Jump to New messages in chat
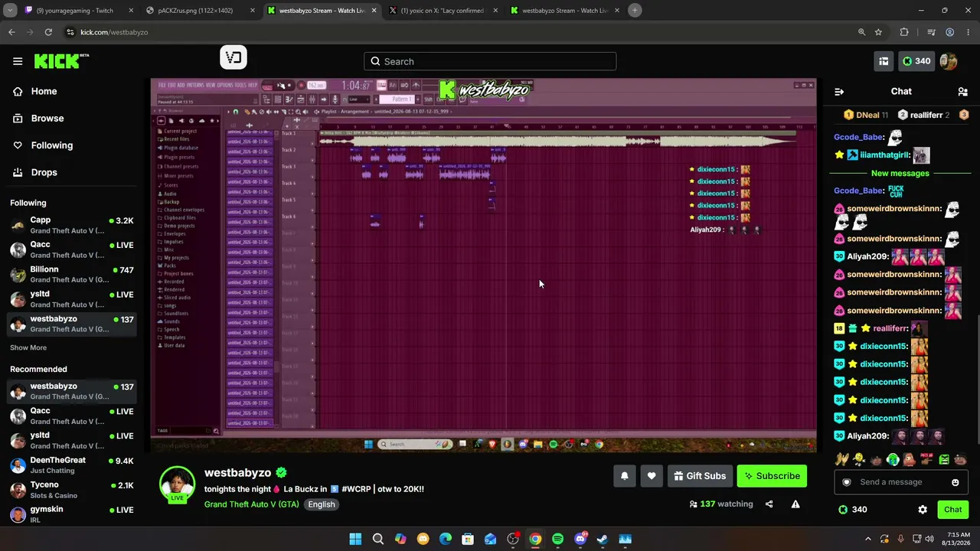This screenshot has height=551, width=980. coord(900,173)
